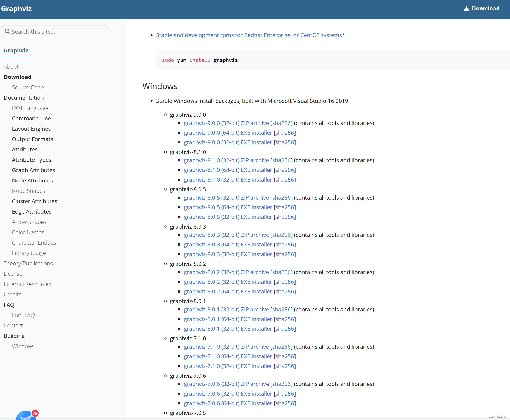Open the Windows building instructions page
The image size is (510, 420).
pyautogui.click(x=23, y=346)
